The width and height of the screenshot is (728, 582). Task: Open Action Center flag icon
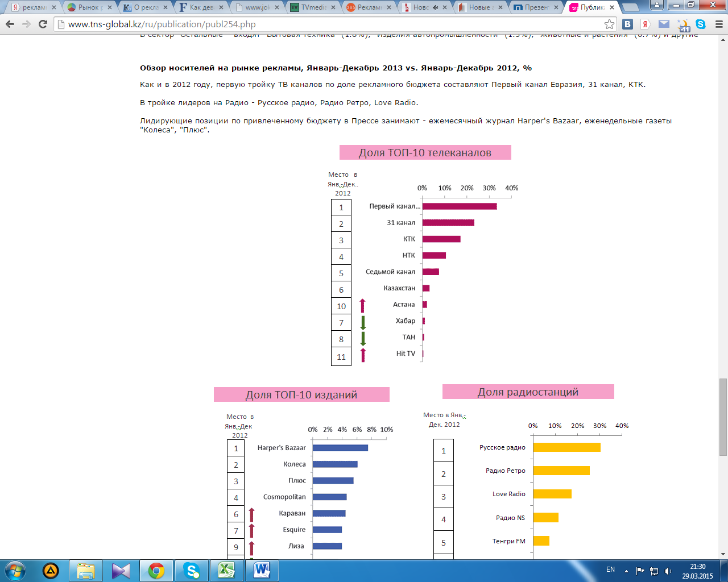(x=640, y=571)
